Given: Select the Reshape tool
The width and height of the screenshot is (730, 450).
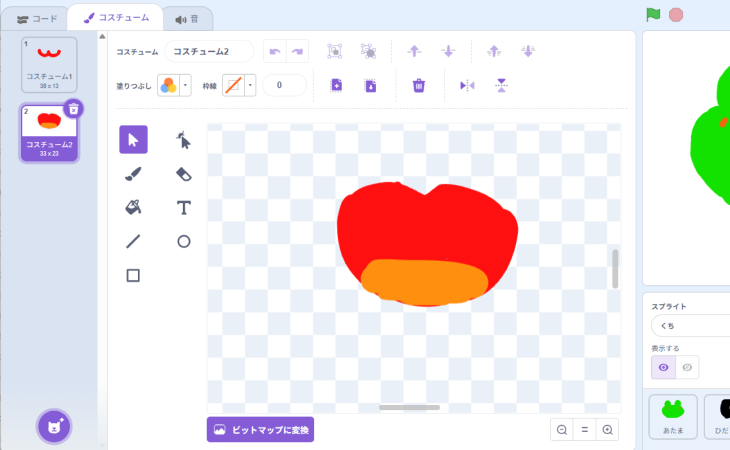Looking at the screenshot, I should tap(184, 140).
